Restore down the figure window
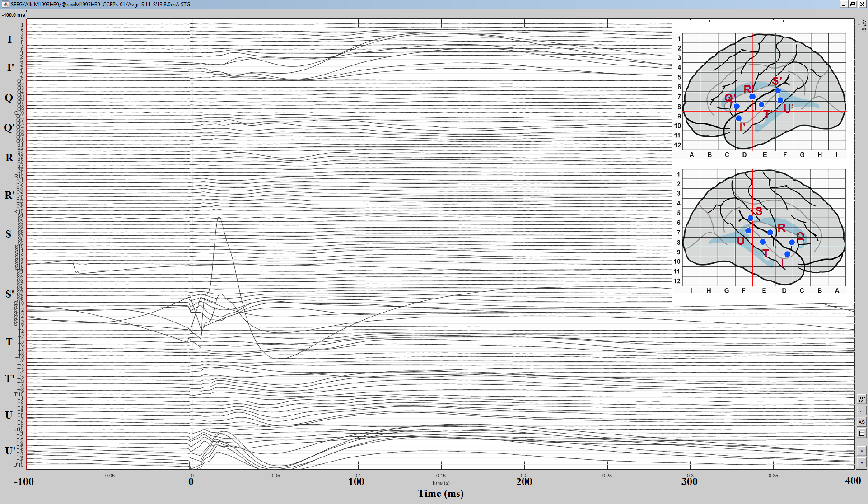 (852, 4)
